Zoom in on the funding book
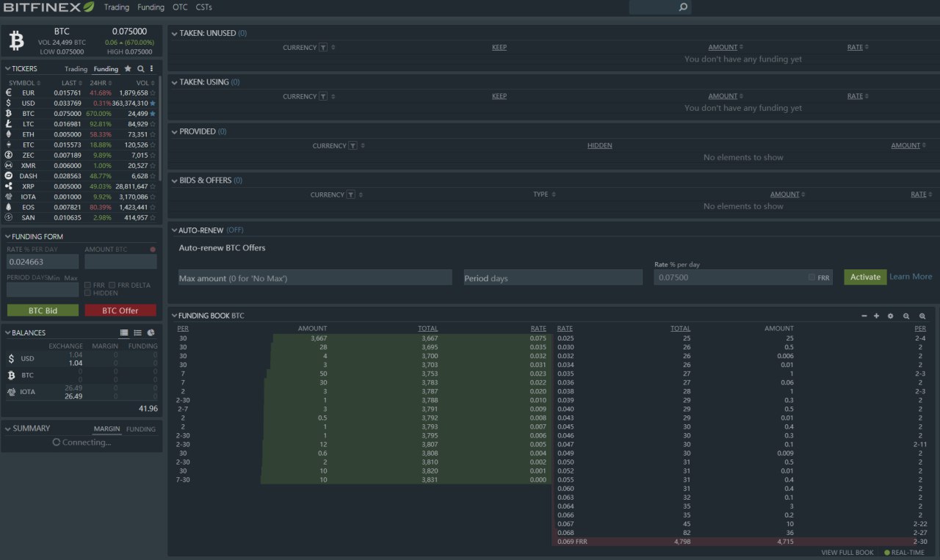This screenshot has height=560, width=940. tap(922, 316)
